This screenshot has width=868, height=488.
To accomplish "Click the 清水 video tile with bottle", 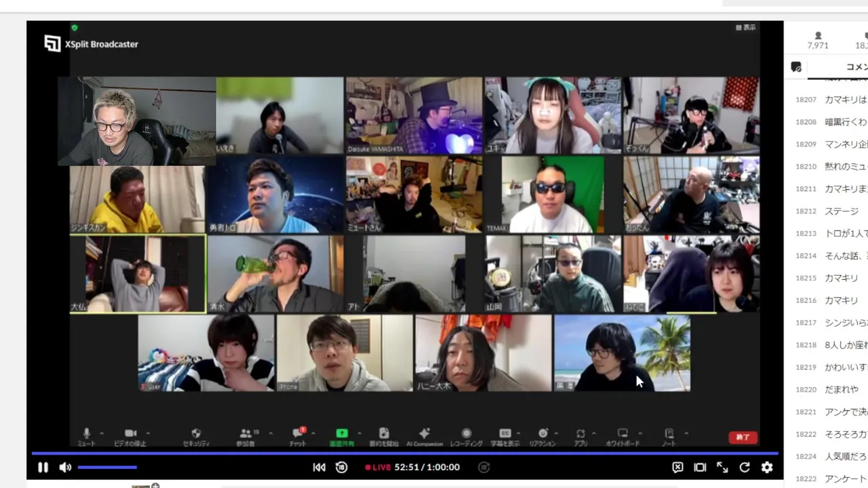I will tap(275, 274).
